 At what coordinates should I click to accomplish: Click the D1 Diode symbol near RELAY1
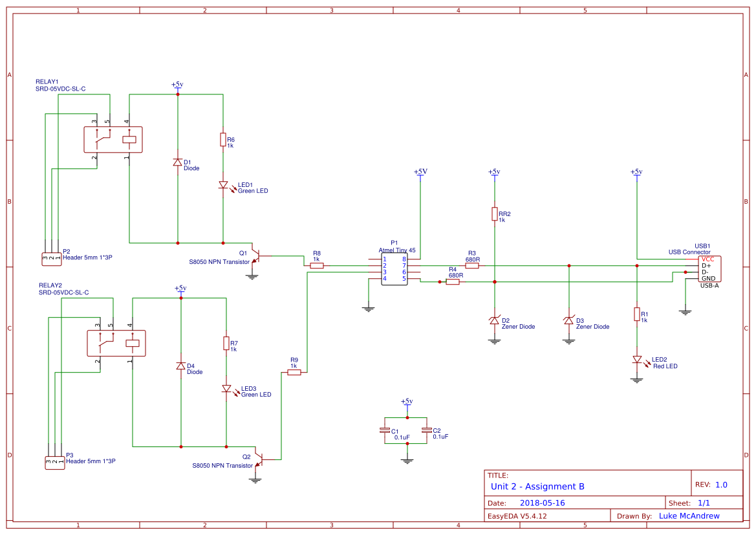click(x=178, y=163)
